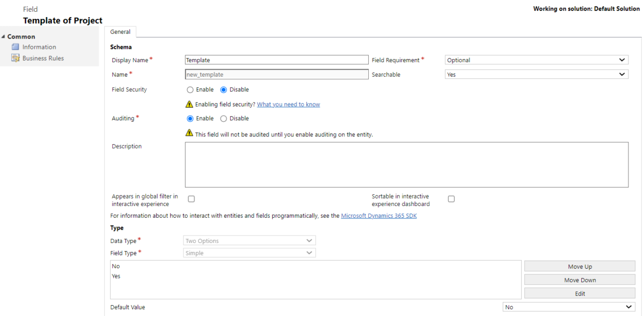
Task: Disable auditing for this field
Action: (223, 118)
